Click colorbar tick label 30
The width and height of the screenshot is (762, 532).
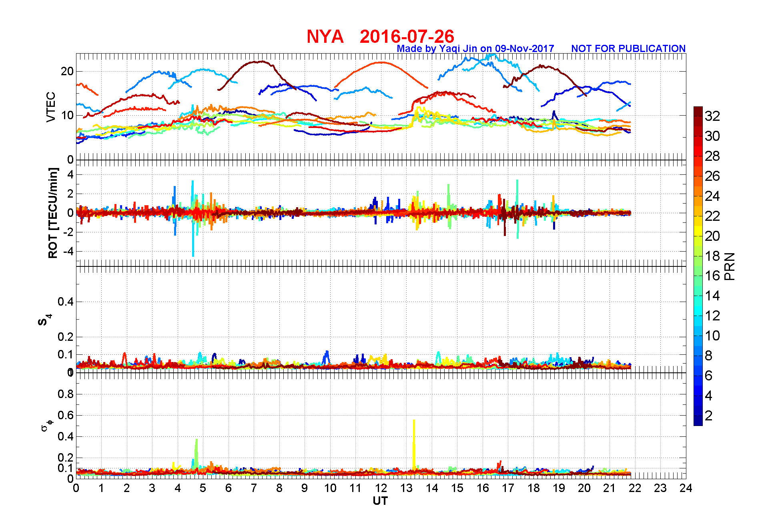(712, 136)
